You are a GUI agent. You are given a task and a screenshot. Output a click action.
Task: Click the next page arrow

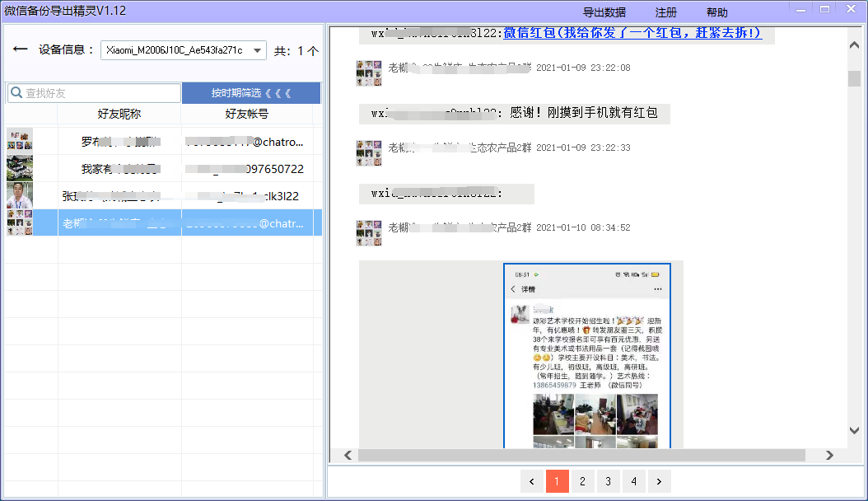pyautogui.click(x=659, y=481)
